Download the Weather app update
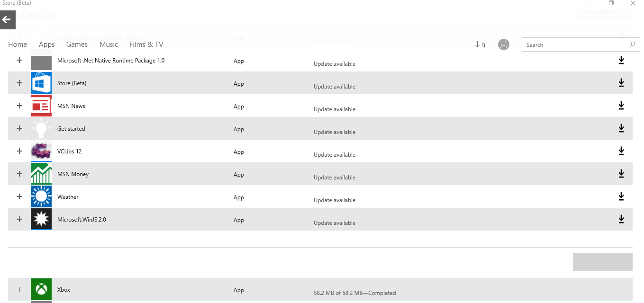This screenshot has height=303, width=644. (621, 196)
